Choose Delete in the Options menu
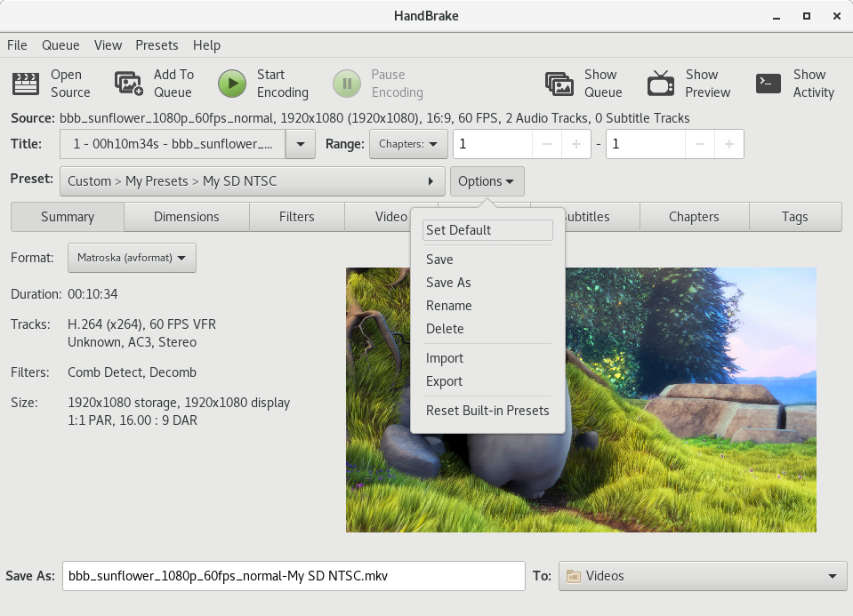This screenshot has width=853, height=616. pos(487,329)
